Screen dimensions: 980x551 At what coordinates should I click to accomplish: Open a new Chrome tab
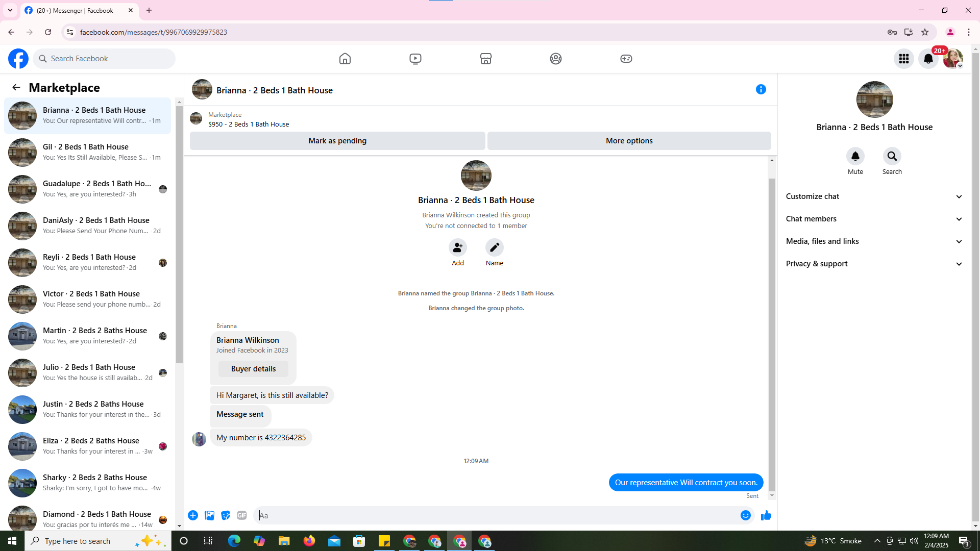(x=149, y=10)
